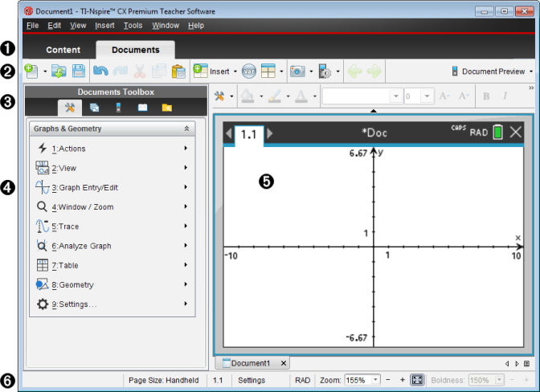Expand the Insert toolbar dropdown
The height and width of the screenshot is (392, 540).
click(235, 71)
